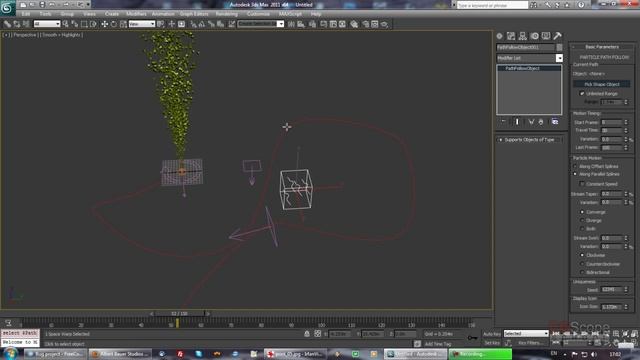Render the scene with teapot icon
The height and width of the screenshot is (360, 640).
(x=384, y=24)
